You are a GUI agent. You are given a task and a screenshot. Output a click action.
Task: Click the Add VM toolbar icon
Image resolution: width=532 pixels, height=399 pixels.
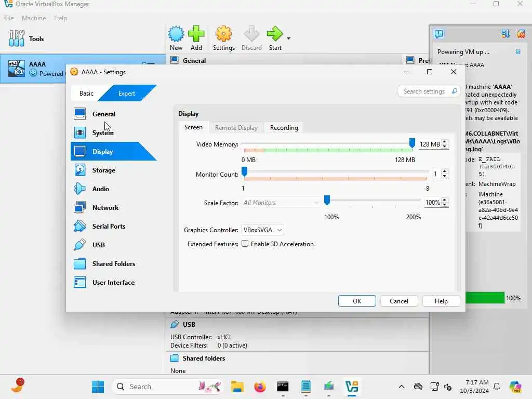click(x=196, y=34)
